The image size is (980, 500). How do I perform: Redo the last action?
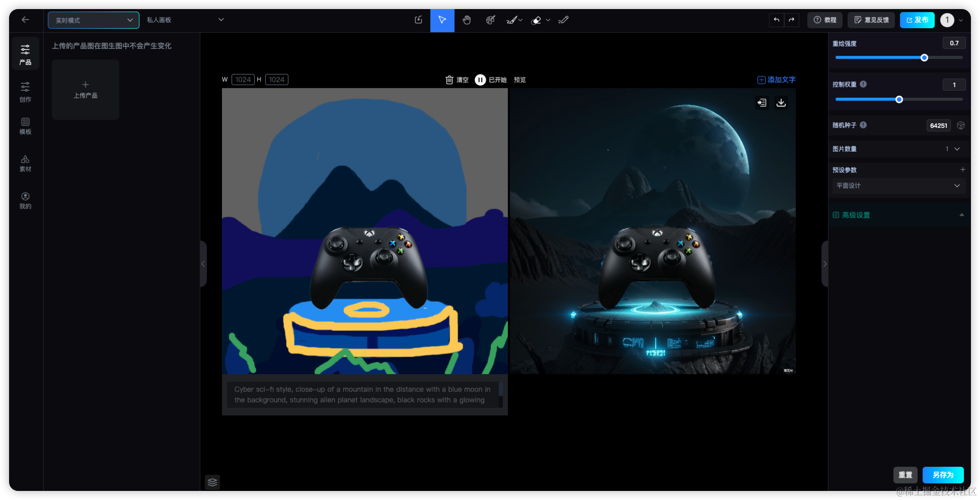(x=791, y=20)
